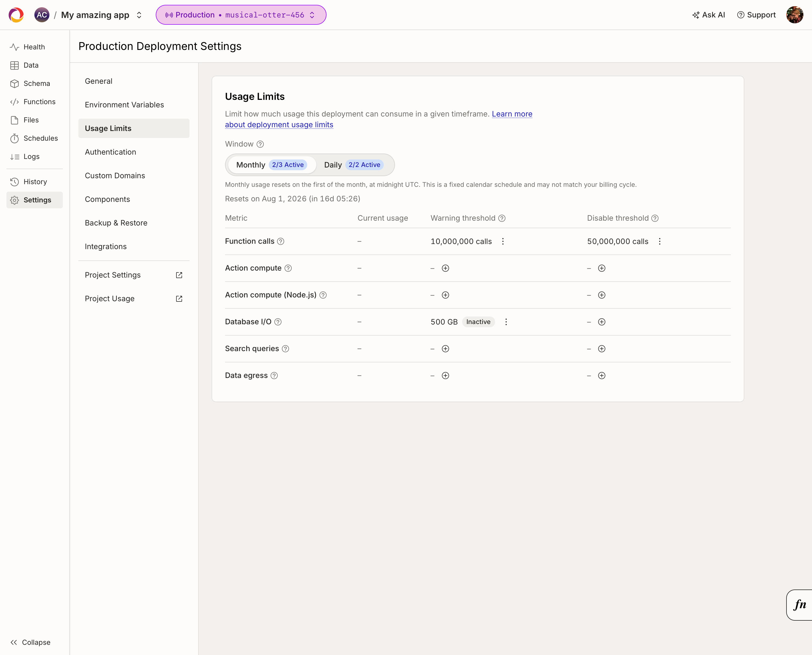Click the Ask AI button
This screenshot has height=655, width=812.
[708, 15]
